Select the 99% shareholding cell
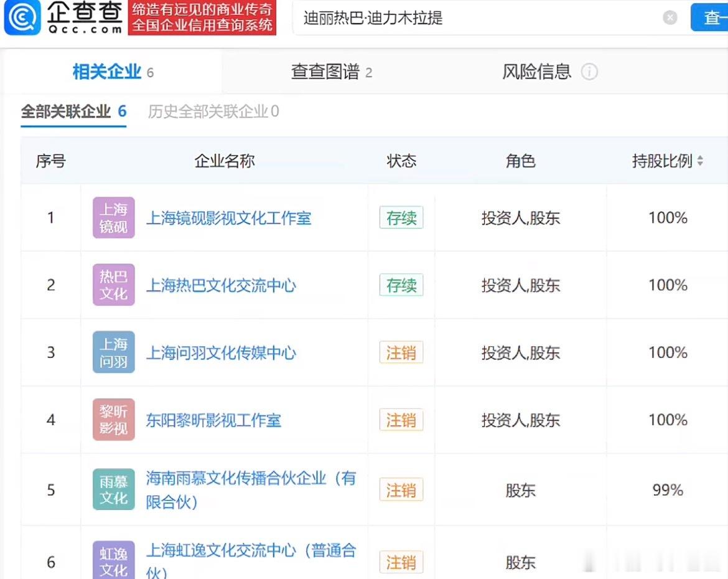This screenshot has width=728, height=579. coord(668,490)
